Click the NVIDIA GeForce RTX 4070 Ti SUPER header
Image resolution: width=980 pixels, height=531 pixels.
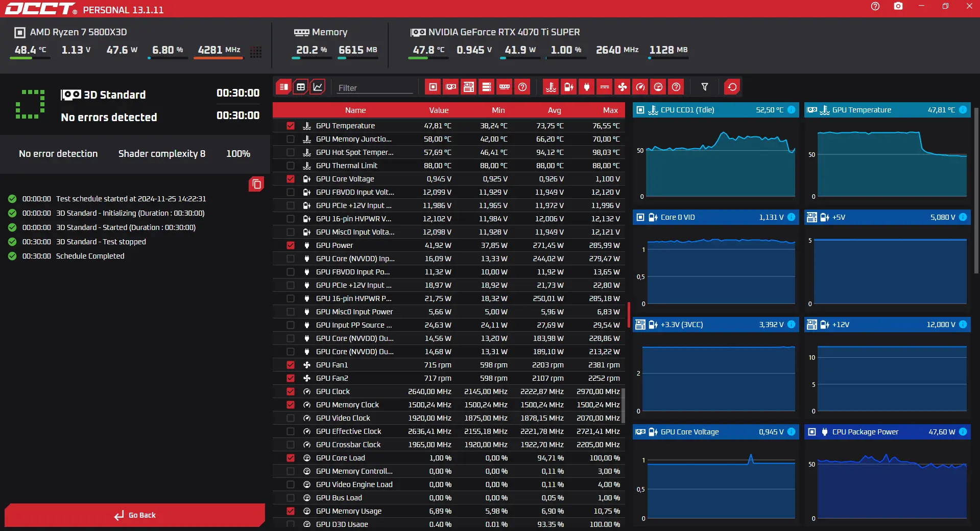click(x=504, y=32)
